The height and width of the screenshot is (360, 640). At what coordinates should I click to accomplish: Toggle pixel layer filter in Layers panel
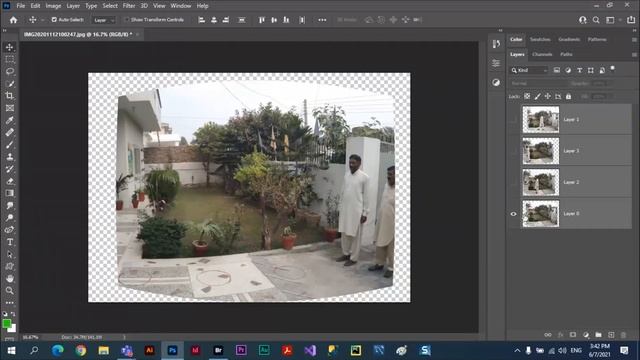[557, 70]
